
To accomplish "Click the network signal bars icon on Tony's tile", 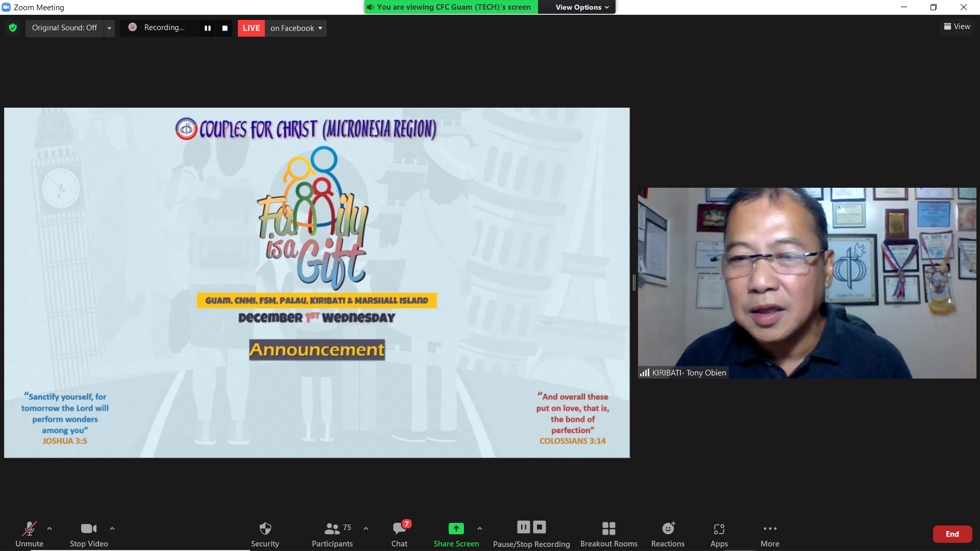I will click(x=645, y=373).
